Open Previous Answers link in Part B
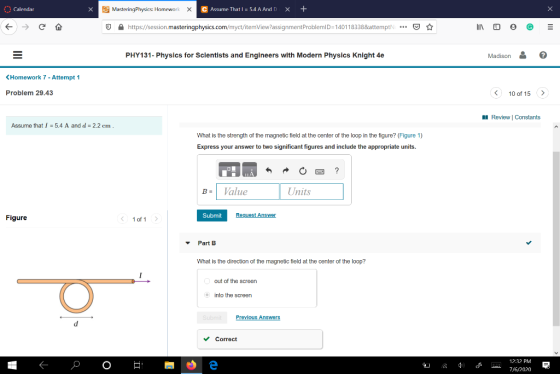This screenshot has width=560, height=374. [258, 317]
